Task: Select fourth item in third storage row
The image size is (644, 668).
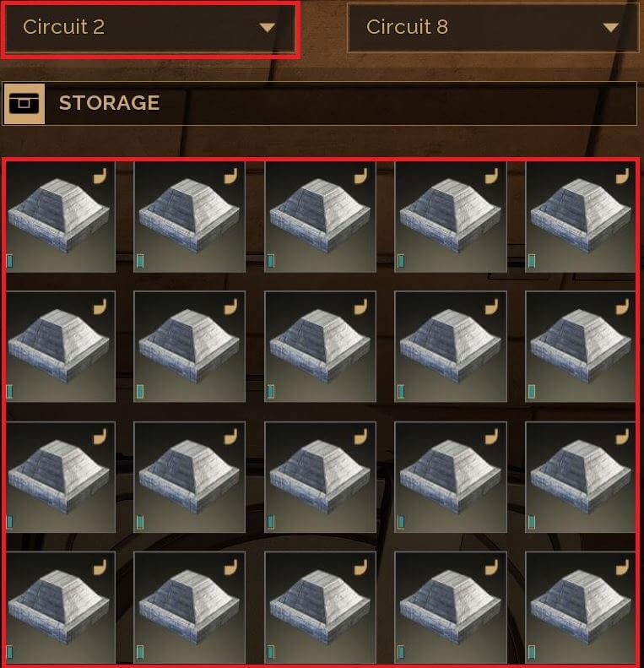Action: (451, 477)
